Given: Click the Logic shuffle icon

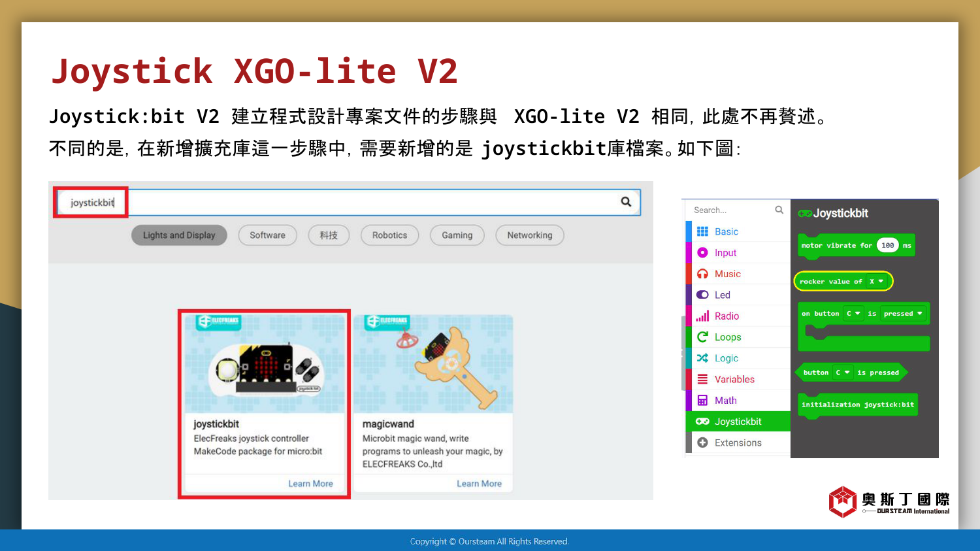Looking at the screenshot, I should click(702, 358).
